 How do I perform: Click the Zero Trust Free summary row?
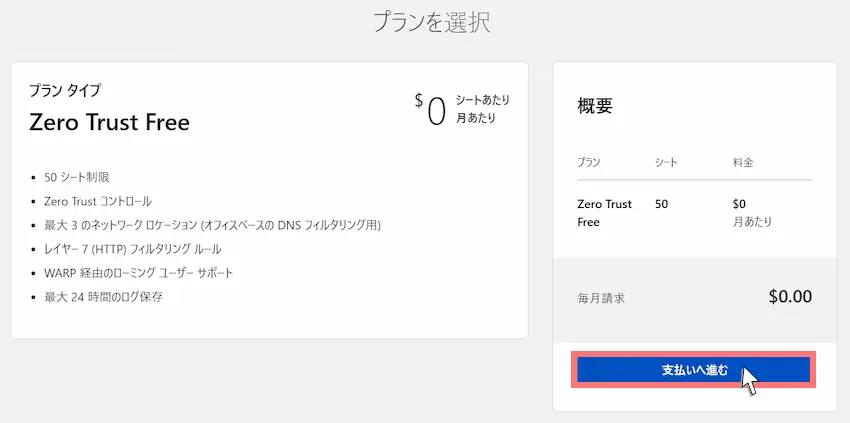point(694,213)
